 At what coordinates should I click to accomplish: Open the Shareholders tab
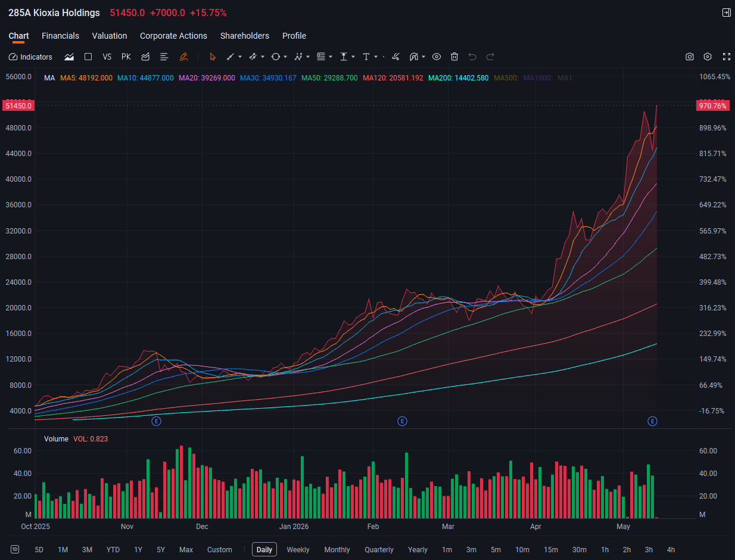pos(245,36)
